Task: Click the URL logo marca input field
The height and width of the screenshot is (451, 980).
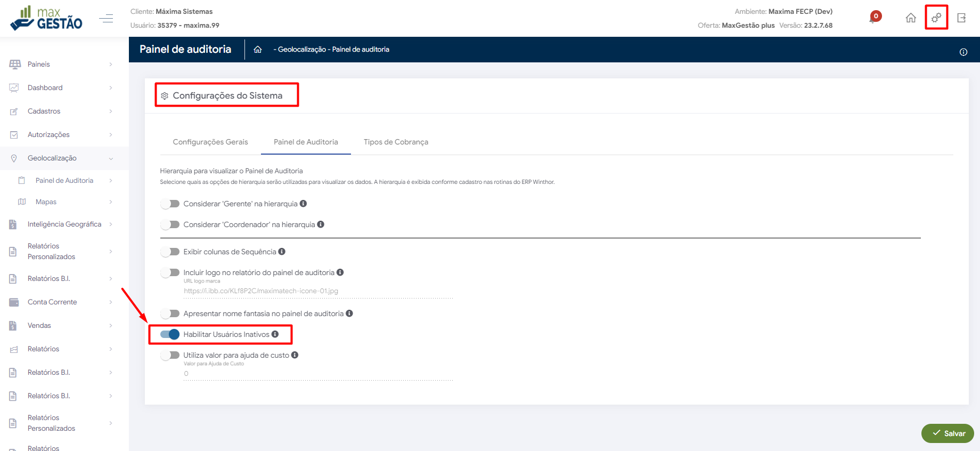Action: 318,291
